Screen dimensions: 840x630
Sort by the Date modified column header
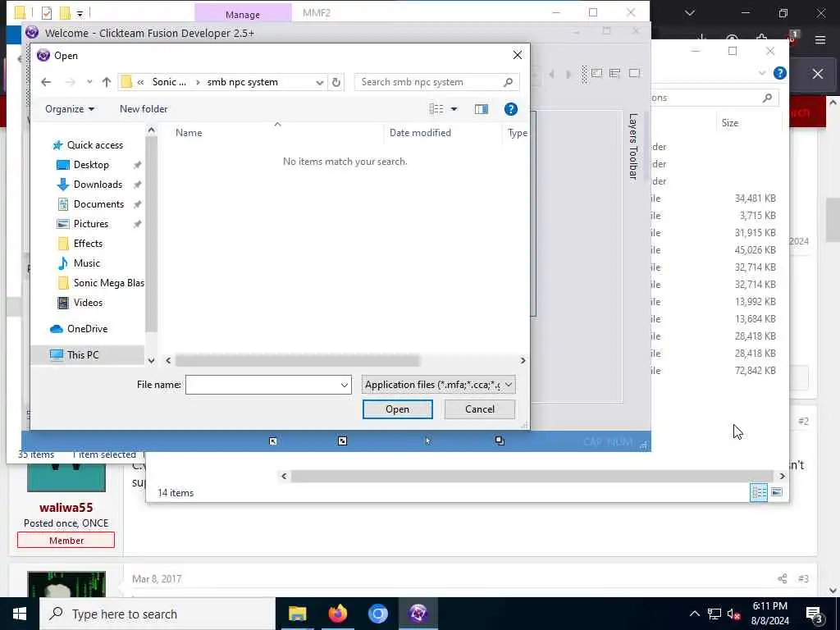[420, 133]
